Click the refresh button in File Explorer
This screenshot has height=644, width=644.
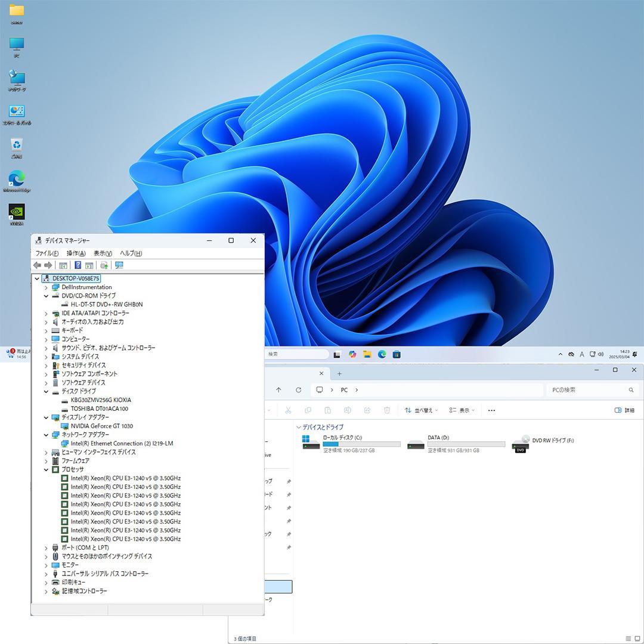click(x=298, y=390)
